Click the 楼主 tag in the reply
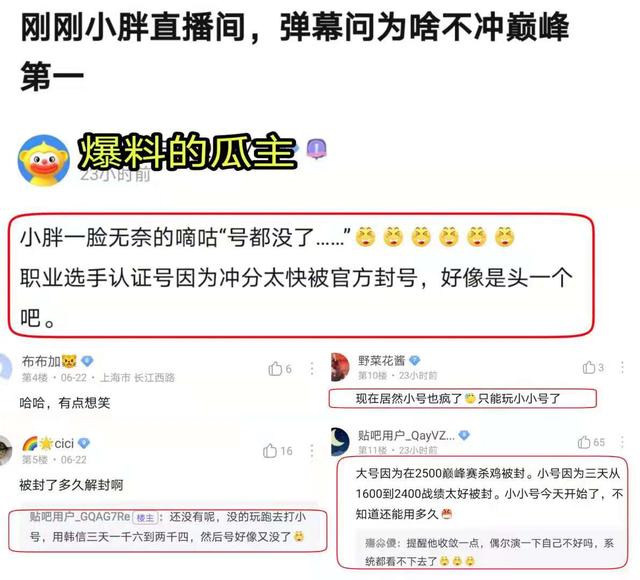The height and width of the screenshot is (580, 640). pos(145,518)
